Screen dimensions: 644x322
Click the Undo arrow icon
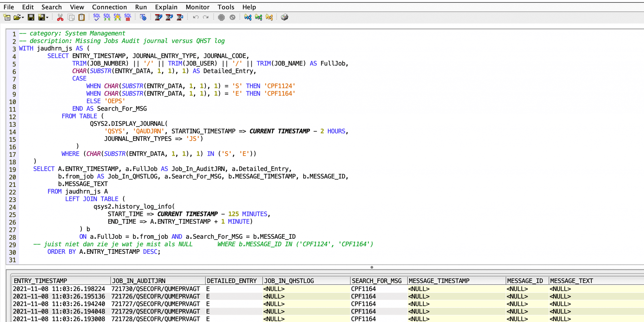196,17
